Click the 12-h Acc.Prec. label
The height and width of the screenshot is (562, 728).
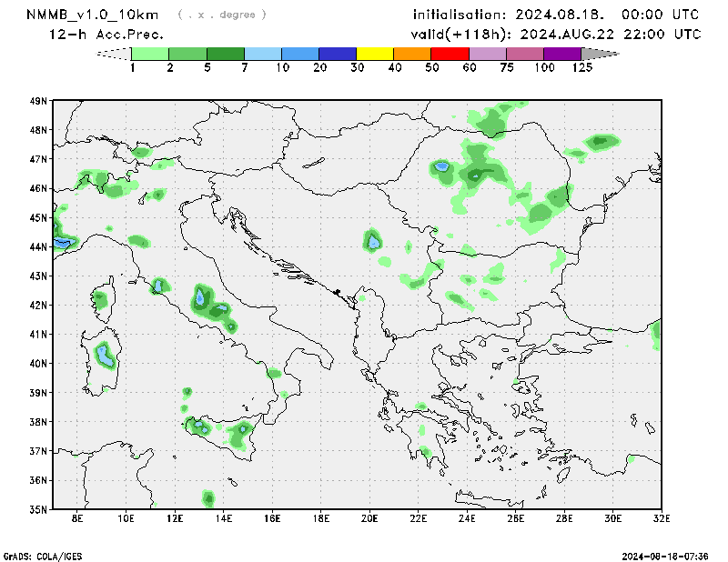(106, 34)
